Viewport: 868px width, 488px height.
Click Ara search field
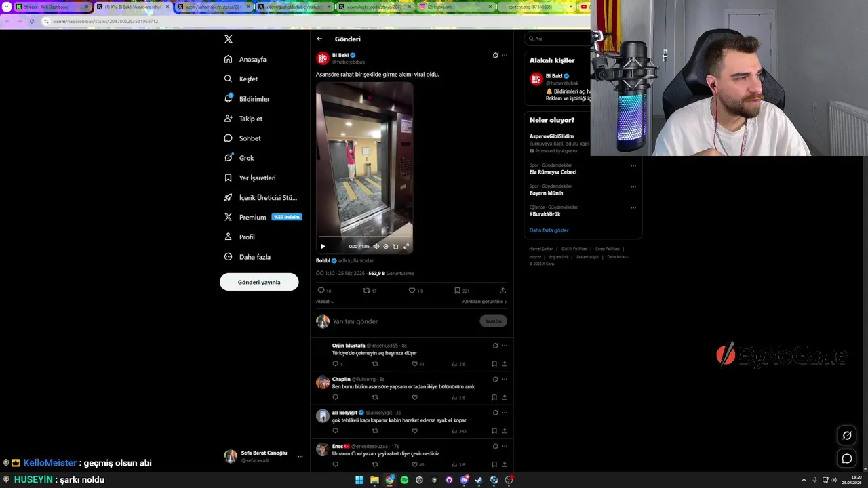click(559, 39)
